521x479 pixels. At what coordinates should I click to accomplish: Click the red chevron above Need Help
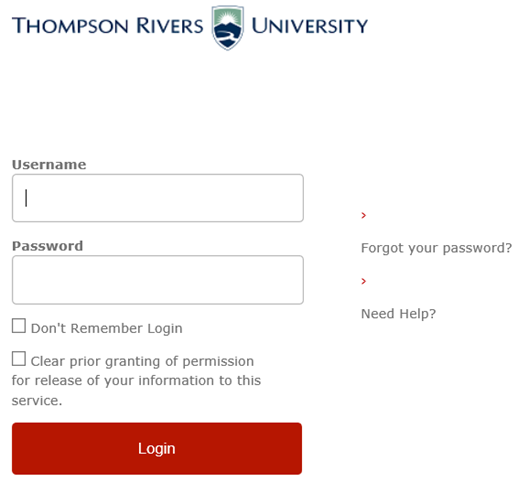[x=364, y=281]
